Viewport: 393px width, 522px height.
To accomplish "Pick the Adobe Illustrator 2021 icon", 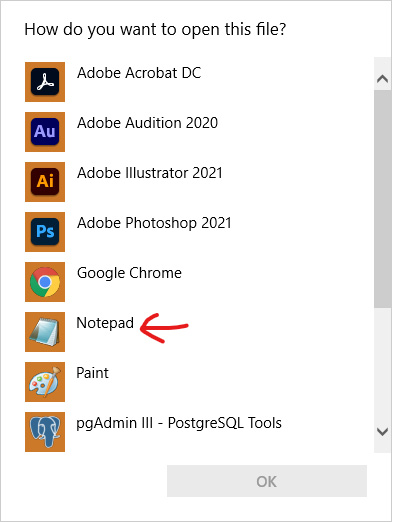I will pos(45,182).
